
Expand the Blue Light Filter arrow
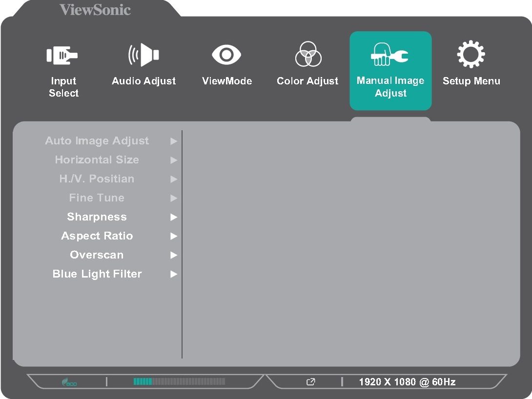pyautogui.click(x=174, y=274)
